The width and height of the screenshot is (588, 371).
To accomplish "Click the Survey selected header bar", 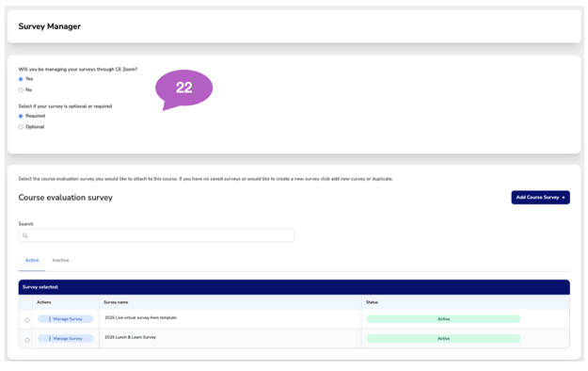I will [x=294, y=287].
